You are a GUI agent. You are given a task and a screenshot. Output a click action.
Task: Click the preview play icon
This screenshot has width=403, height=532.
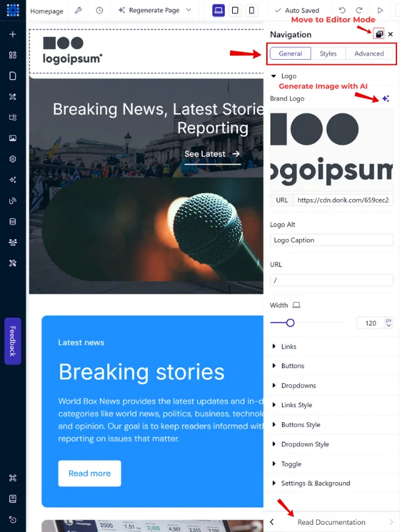[x=380, y=10]
